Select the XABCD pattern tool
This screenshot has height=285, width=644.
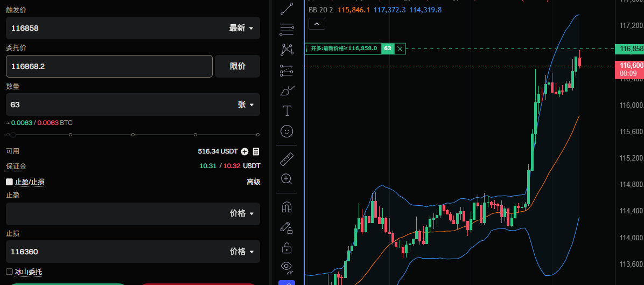(x=286, y=50)
